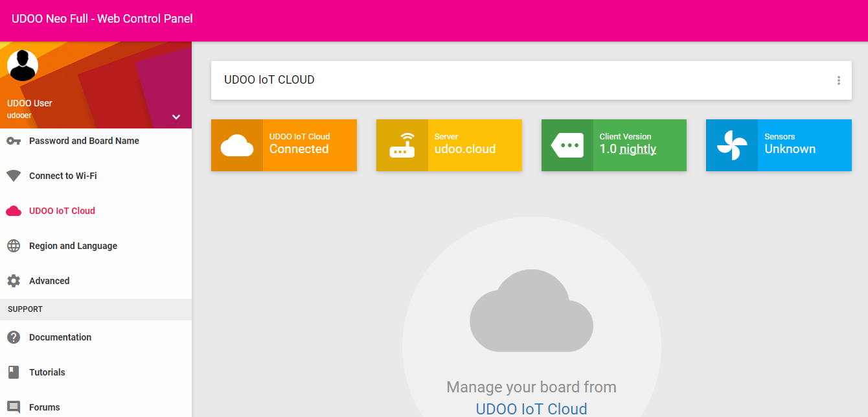The width and height of the screenshot is (868, 417).
Task: Click the key icon for Password
Action: [x=14, y=141]
